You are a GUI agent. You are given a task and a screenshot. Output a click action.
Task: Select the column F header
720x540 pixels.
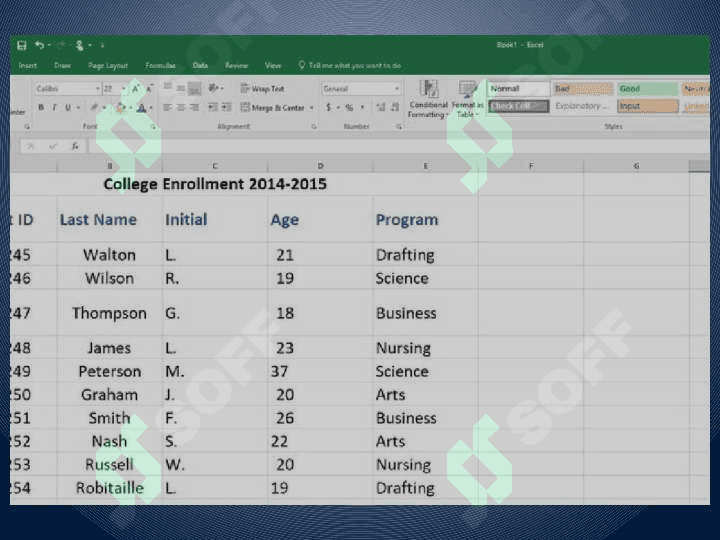(531, 166)
